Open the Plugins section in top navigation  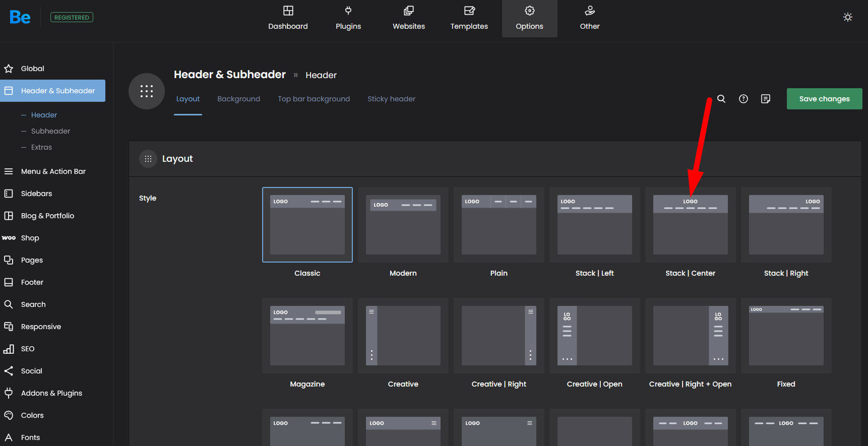point(348,18)
